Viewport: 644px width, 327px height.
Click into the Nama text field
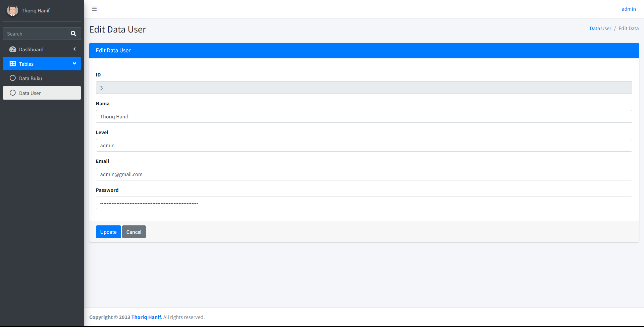[364, 116]
